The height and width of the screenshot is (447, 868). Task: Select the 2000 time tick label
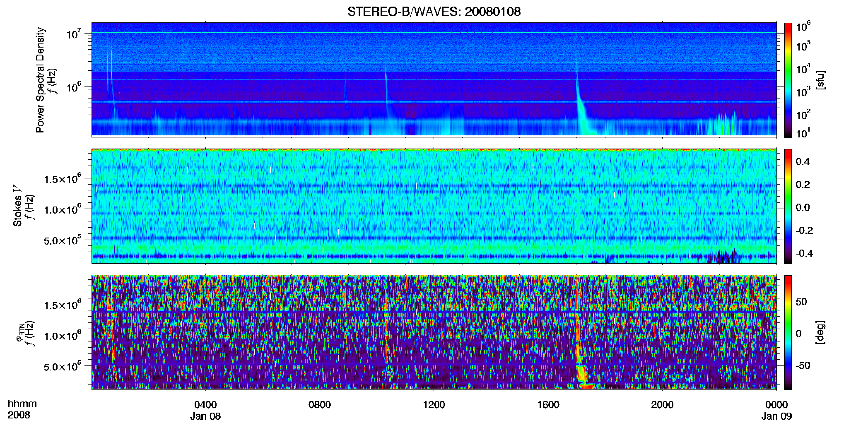click(x=662, y=405)
